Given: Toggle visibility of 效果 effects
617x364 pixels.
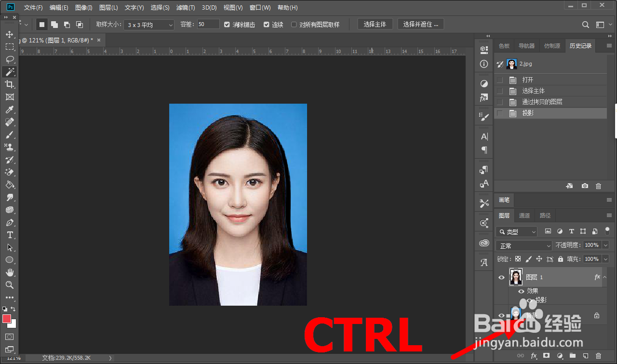Looking at the screenshot, I should [x=521, y=291].
